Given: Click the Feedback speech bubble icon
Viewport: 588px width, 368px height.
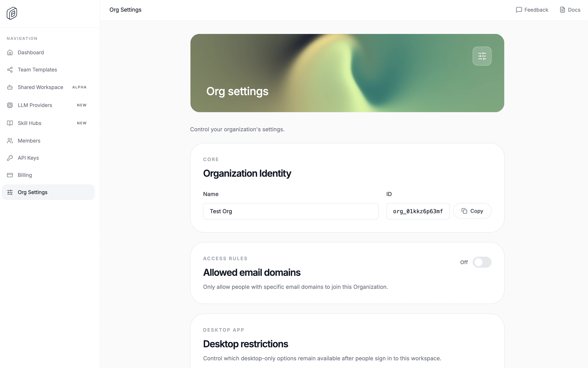Looking at the screenshot, I should click(x=519, y=10).
